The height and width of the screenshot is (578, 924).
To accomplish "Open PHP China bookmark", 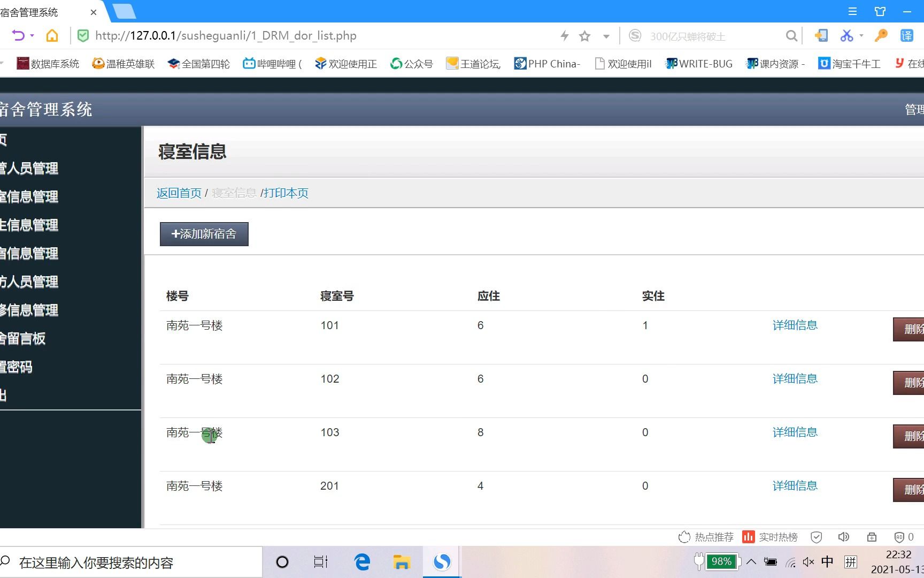I will pos(547,64).
